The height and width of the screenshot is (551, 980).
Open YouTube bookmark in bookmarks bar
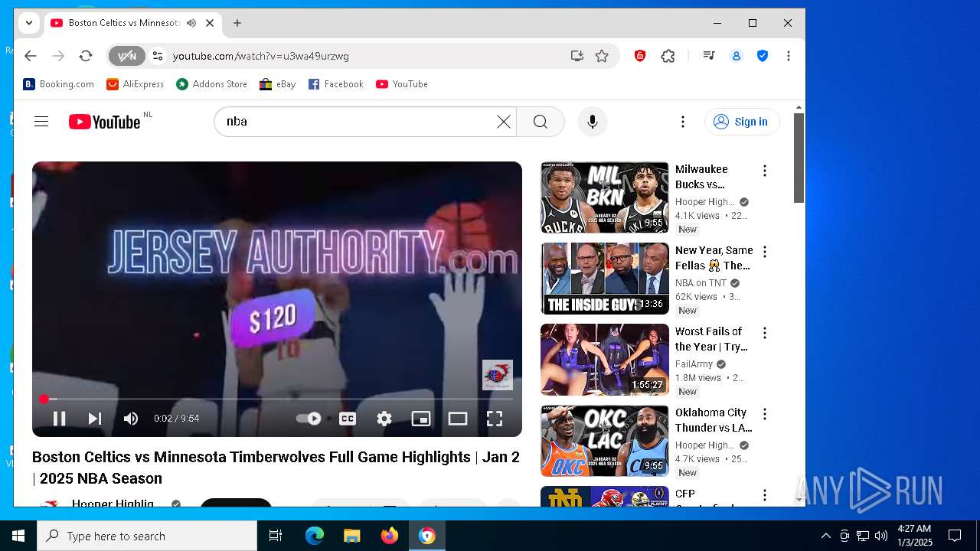[402, 84]
